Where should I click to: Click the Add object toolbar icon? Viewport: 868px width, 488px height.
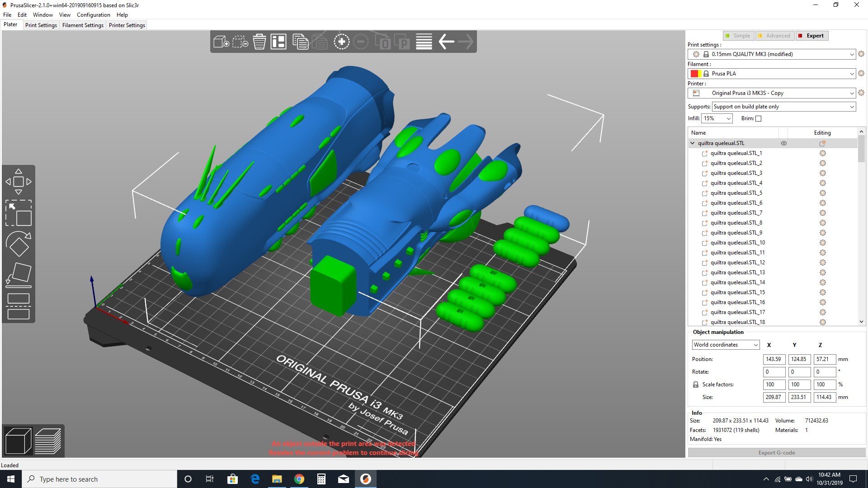(221, 42)
